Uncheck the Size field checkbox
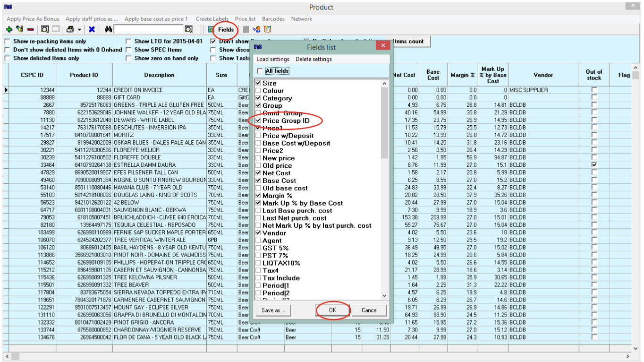The image size is (644, 362). click(x=258, y=83)
